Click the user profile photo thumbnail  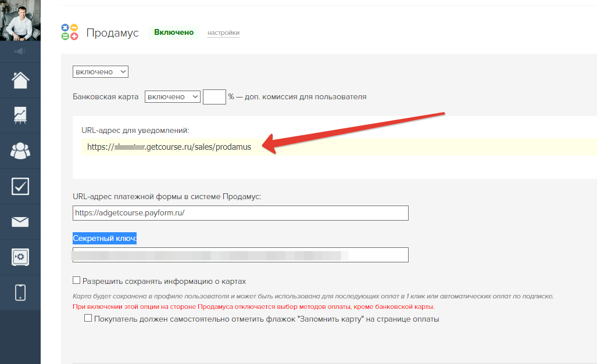20,20
